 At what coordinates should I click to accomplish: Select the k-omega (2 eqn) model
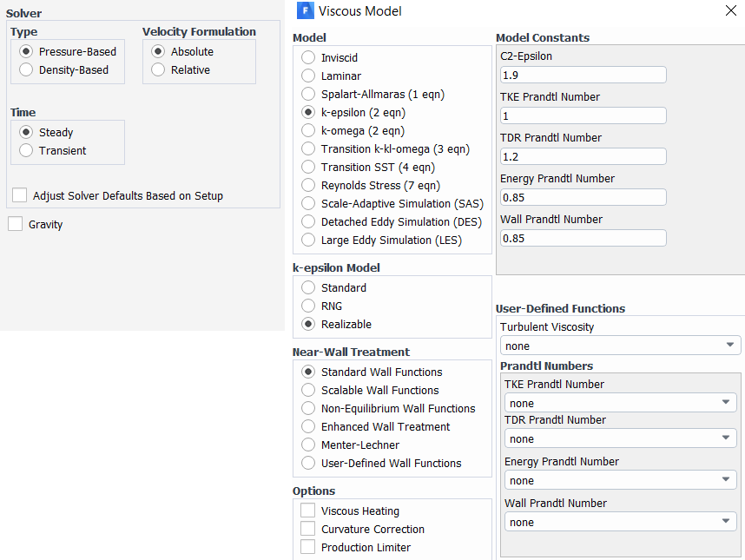tap(308, 130)
